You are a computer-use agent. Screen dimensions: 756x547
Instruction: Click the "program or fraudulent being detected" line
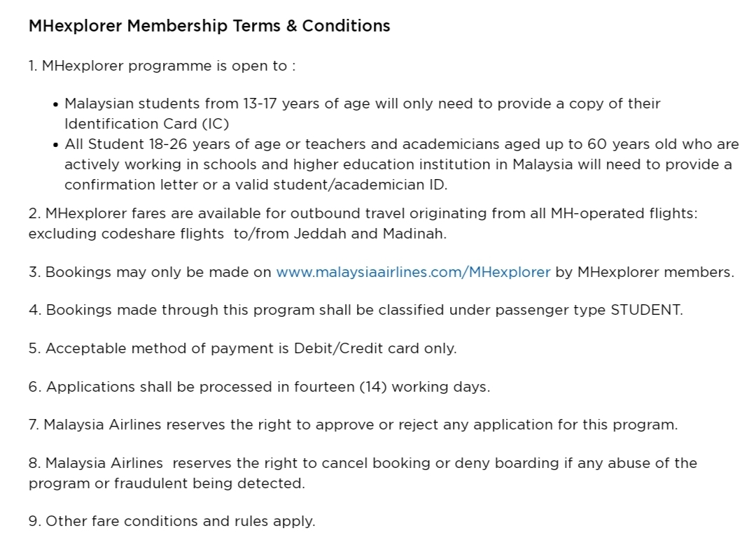167,483
